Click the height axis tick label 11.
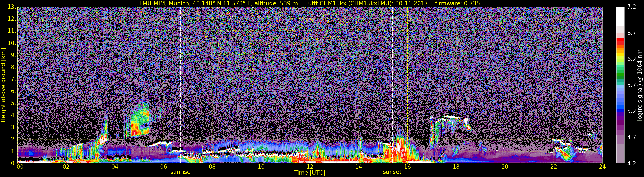This screenshot has width=644, height=177. pos(12,31)
